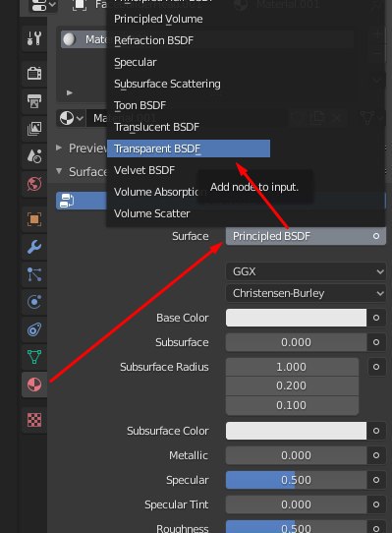Open the Tool properties tab
This screenshot has width=392, height=533.
34,38
